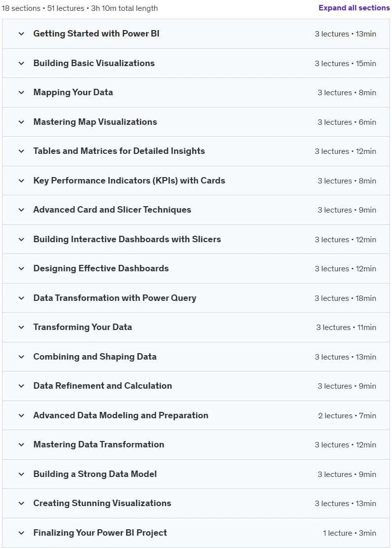Select the Combining and Shaping Data heading
Image resolution: width=392 pixels, height=549 pixels.
click(x=95, y=357)
